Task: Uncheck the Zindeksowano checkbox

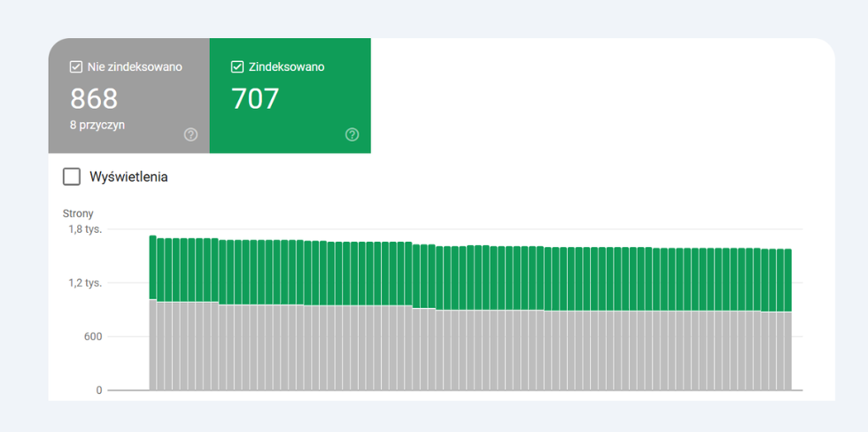Action: 237,66
